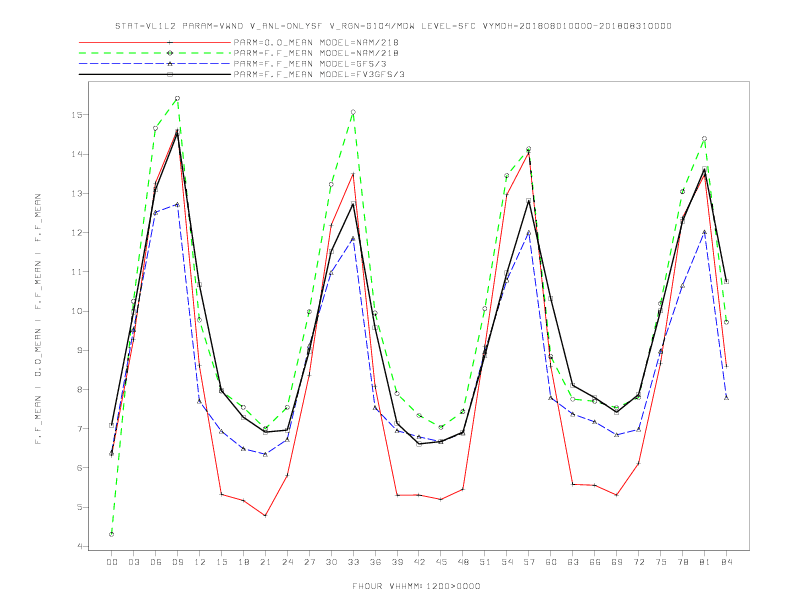
Task: Click the chart title starting STAT=VL1L2
Action: [393, 26]
